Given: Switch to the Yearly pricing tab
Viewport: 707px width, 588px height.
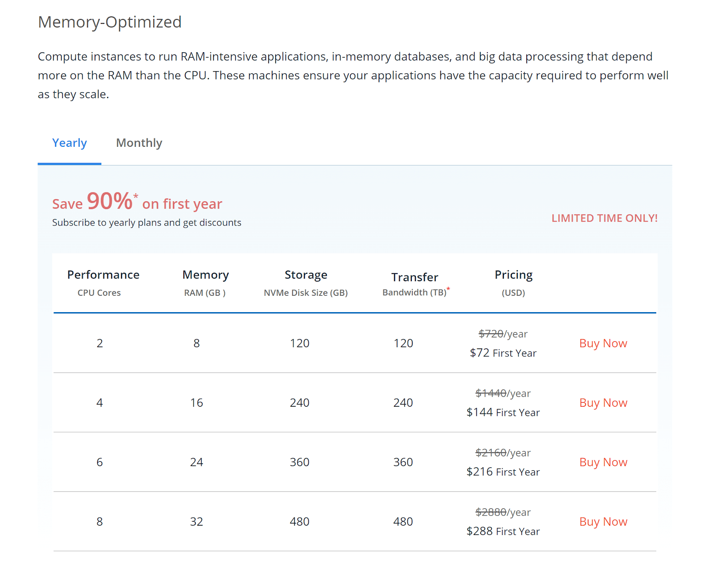Looking at the screenshot, I should click(x=69, y=143).
